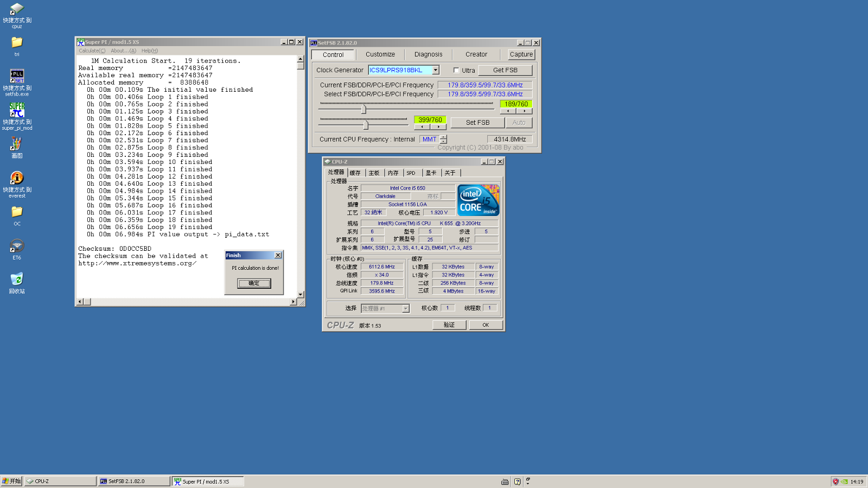Click the MMT spinner down arrow
868x488 pixels.
click(x=444, y=142)
